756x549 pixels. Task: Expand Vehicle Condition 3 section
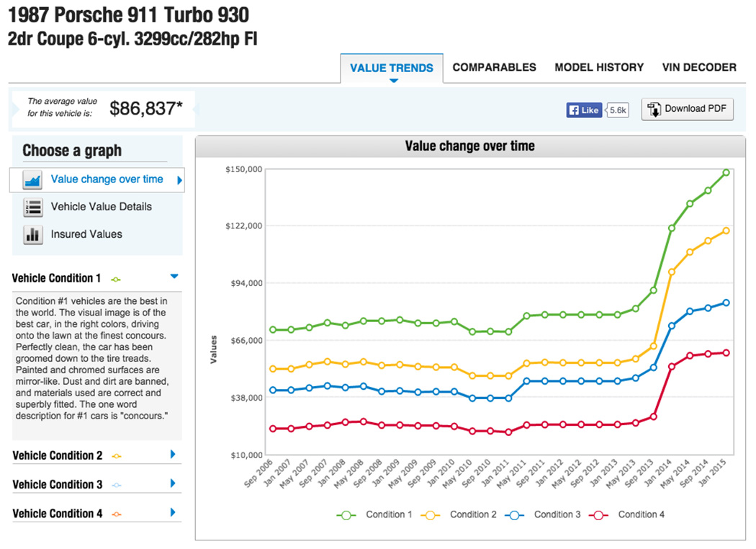pos(173,483)
